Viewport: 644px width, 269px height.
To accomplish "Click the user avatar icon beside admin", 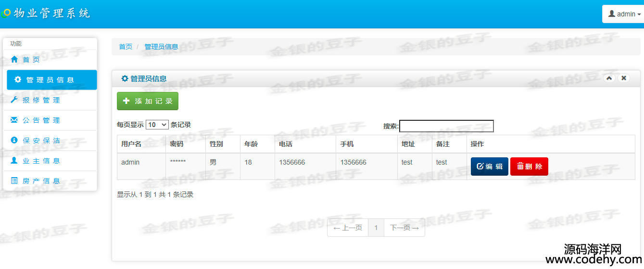I will pyautogui.click(x=612, y=14).
